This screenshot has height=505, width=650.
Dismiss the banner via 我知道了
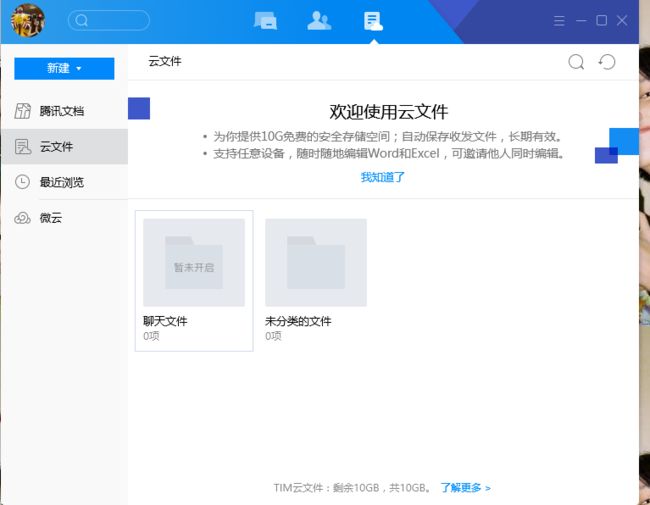(382, 177)
